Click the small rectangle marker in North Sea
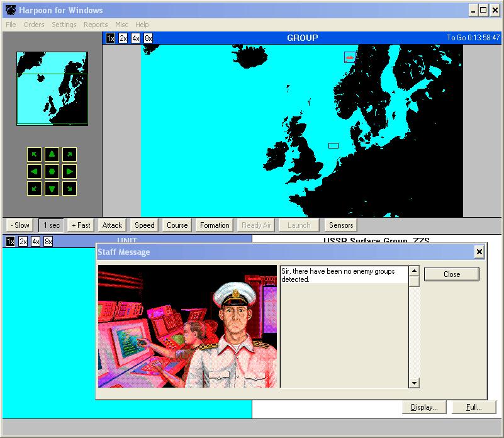504x438 pixels. click(x=333, y=145)
